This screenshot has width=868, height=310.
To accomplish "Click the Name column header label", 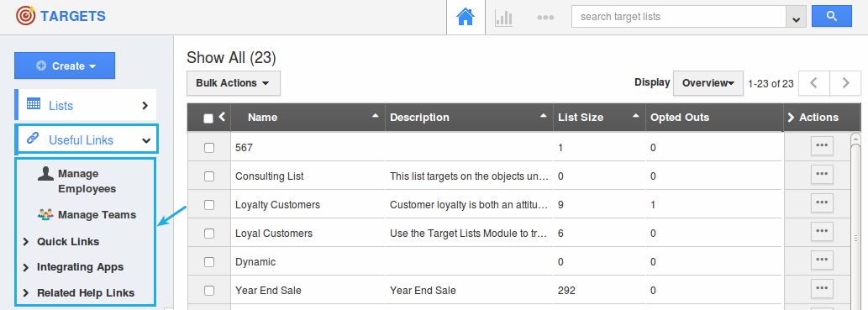I will click(x=262, y=118).
